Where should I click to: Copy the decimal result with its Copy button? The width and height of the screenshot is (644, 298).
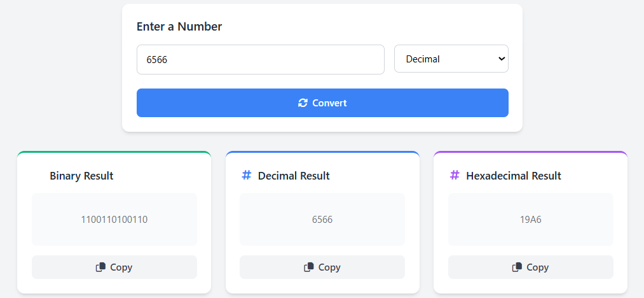pyautogui.click(x=322, y=267)
